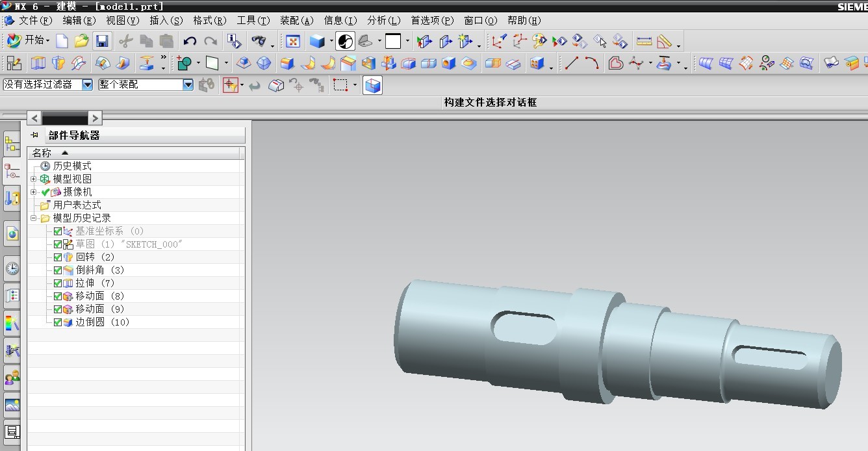Image resolution: width=868 pixels, height=451 pixels.
Task: Select the 边倒圆 (10) feature row
Action: tap(102, 322)
